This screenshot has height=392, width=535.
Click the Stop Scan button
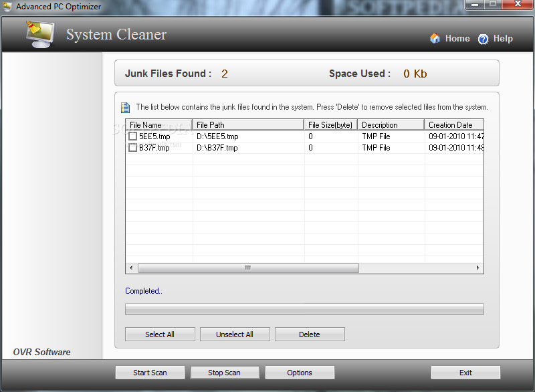pyautogui.click(x=225, y=373)
